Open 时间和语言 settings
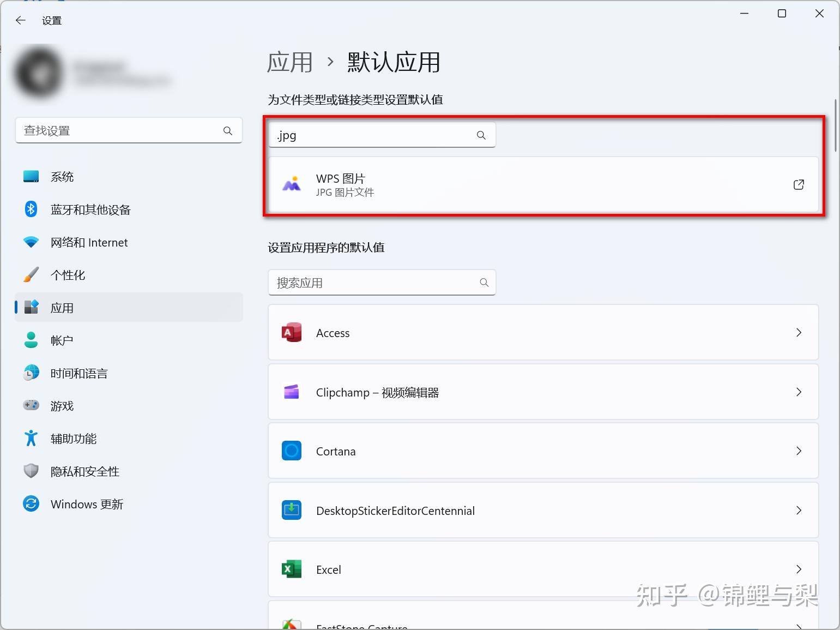The width and height of the screenshot is (840, 630). coord(129,373)
